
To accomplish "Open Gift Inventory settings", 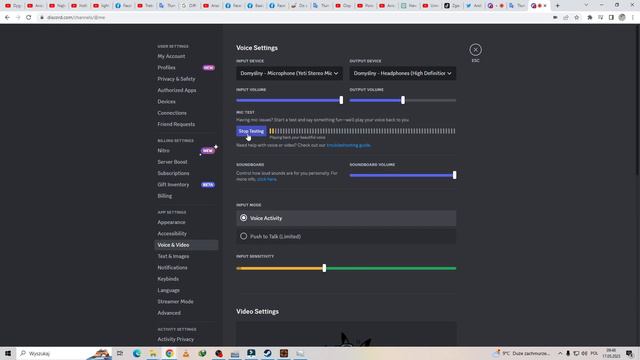I will coord(173,185).
